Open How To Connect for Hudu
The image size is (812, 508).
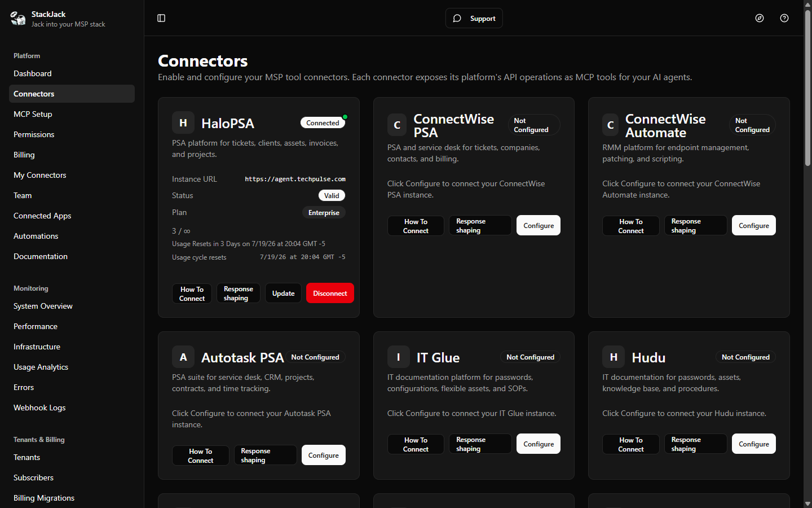[630, 444]
